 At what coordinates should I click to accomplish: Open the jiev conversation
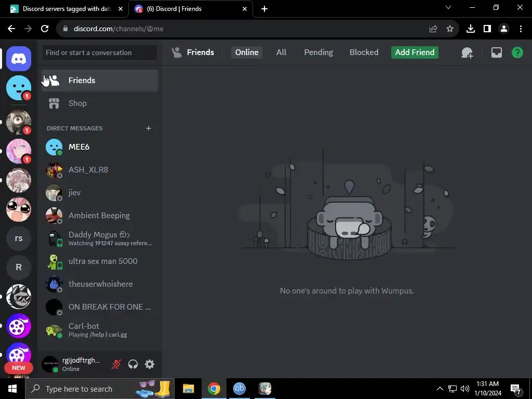click(x=100, y=192)
